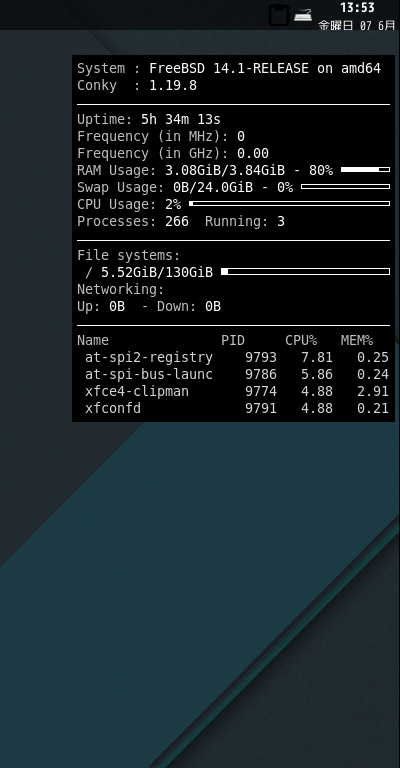Viewport: 400px width, 768px height.
Task: Click the PID column header
Action: pos(233,340)
